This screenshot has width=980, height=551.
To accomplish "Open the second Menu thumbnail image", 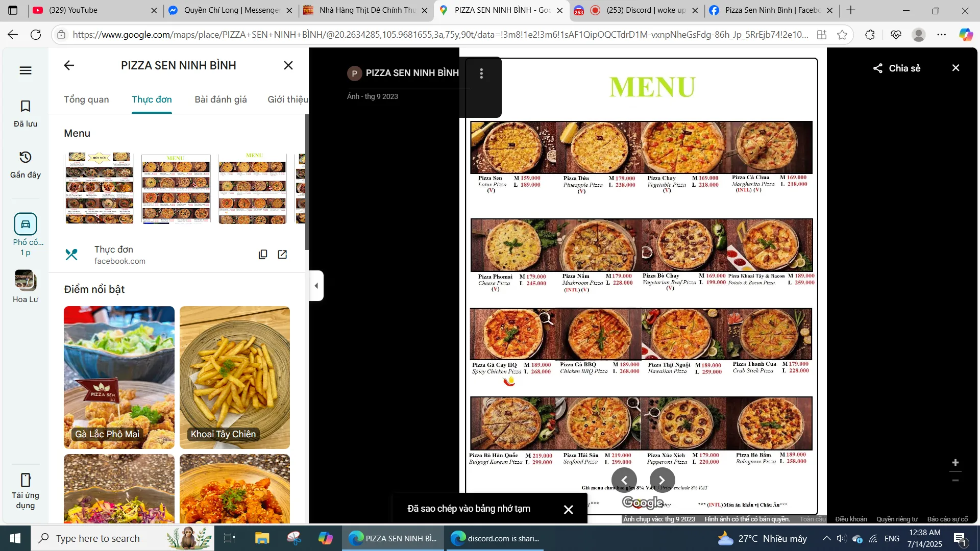I will point(176,188).
